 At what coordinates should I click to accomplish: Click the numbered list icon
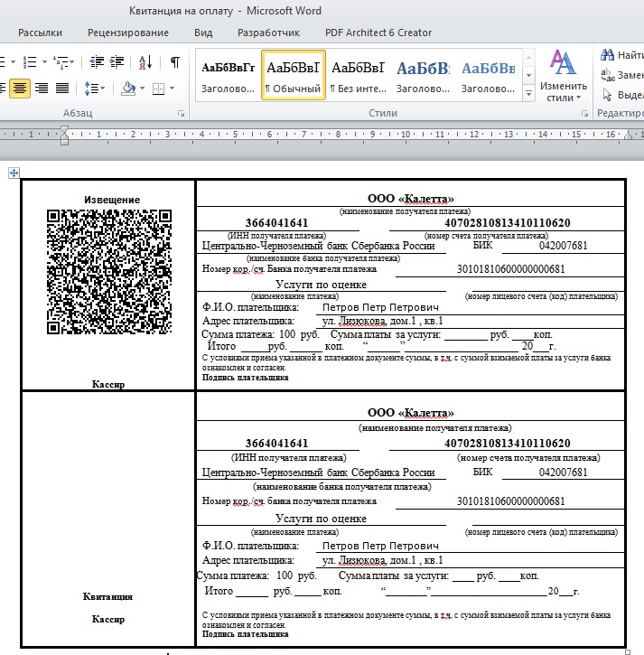[30, 61]
